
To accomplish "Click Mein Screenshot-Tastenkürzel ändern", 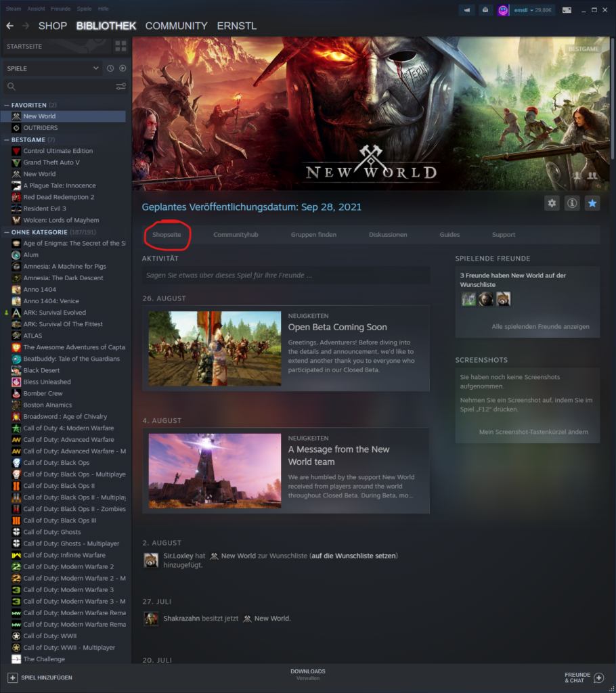I will click(x=533, y=432).
